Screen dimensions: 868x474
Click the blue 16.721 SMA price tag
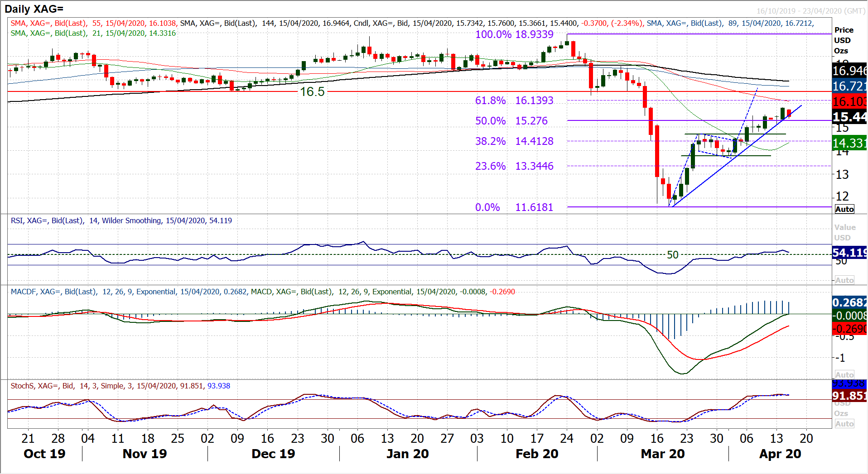tap(849, 86)
